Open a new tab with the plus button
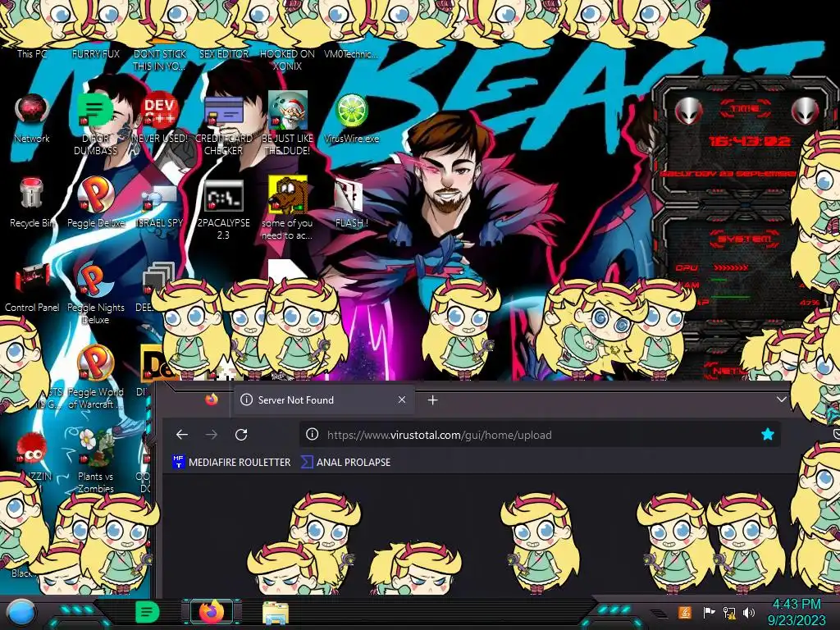Image resolution: width=840 pixels, height=630 pixels. [x=432, y=400]
